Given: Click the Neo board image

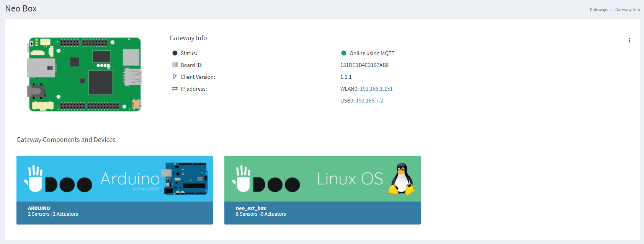Looking at the screenshot, I should pyautogui.click(x=85, y=74).
